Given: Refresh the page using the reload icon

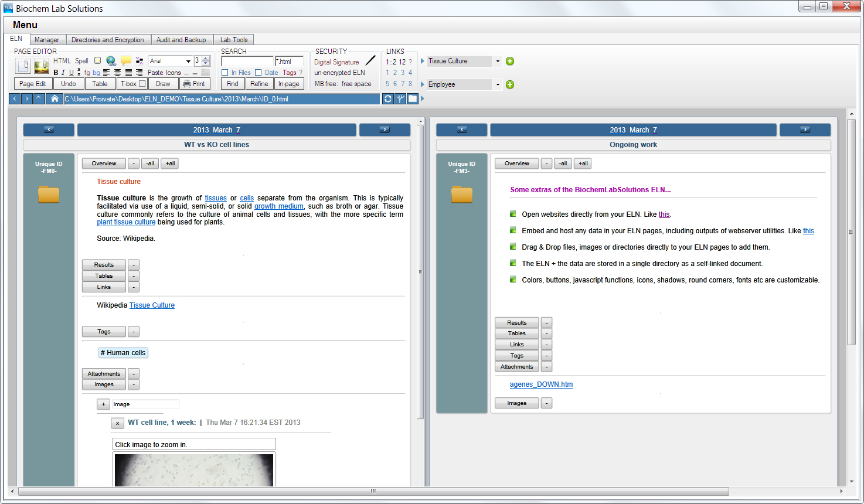Looking at the screenshot, I should coord(387,99).
